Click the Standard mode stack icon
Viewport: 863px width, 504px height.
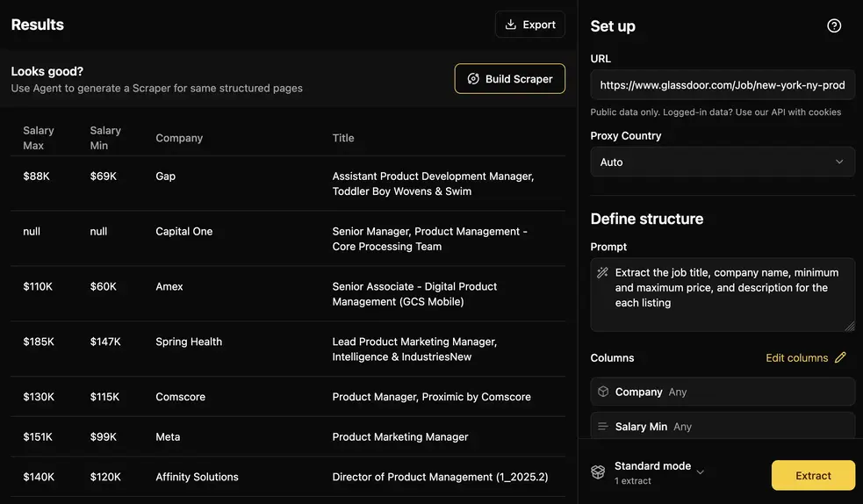point(598,472)
